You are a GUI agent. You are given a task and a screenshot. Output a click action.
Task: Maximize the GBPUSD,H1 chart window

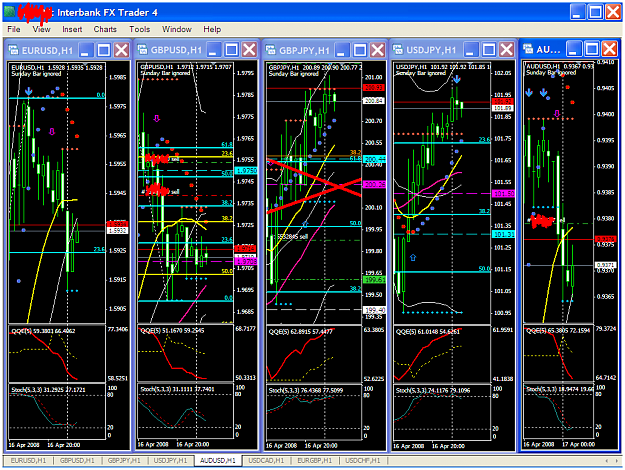(x=232, y=50)
